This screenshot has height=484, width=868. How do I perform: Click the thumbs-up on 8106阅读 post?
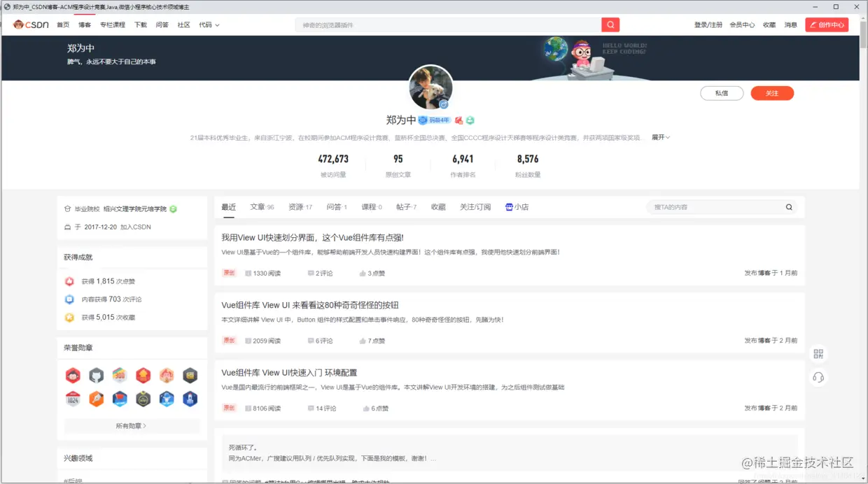click(366, 408)
